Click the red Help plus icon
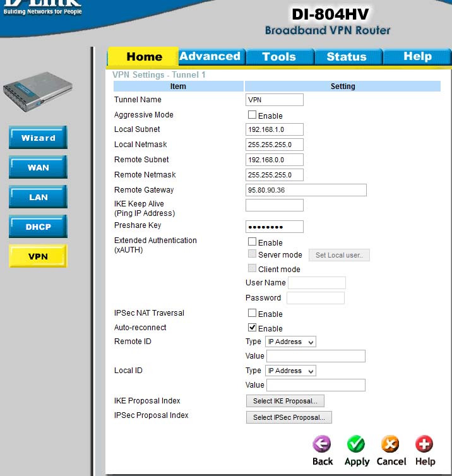452x476 pixels. [x=424, y=444]
